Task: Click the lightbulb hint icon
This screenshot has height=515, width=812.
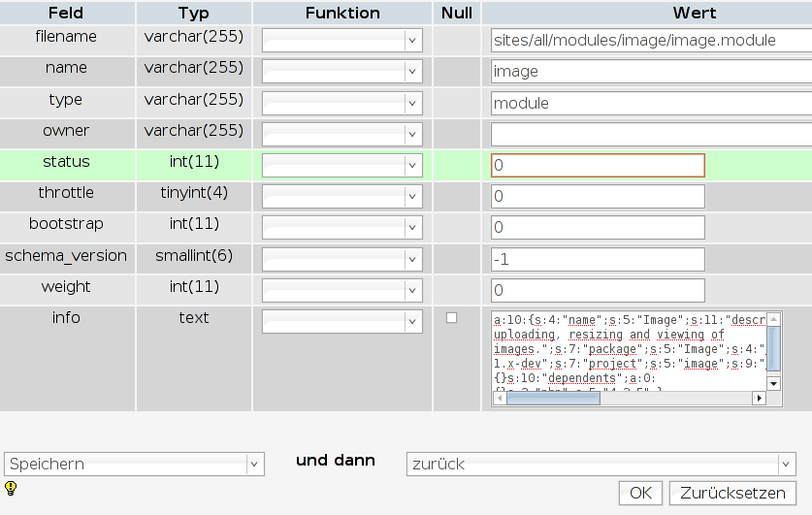Action: tap(11, 488)
